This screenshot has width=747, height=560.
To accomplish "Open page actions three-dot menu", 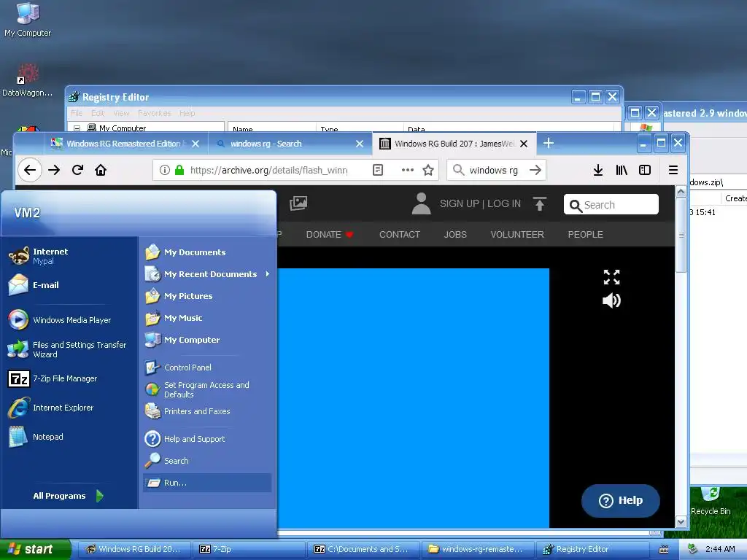I will coord(407,170).
